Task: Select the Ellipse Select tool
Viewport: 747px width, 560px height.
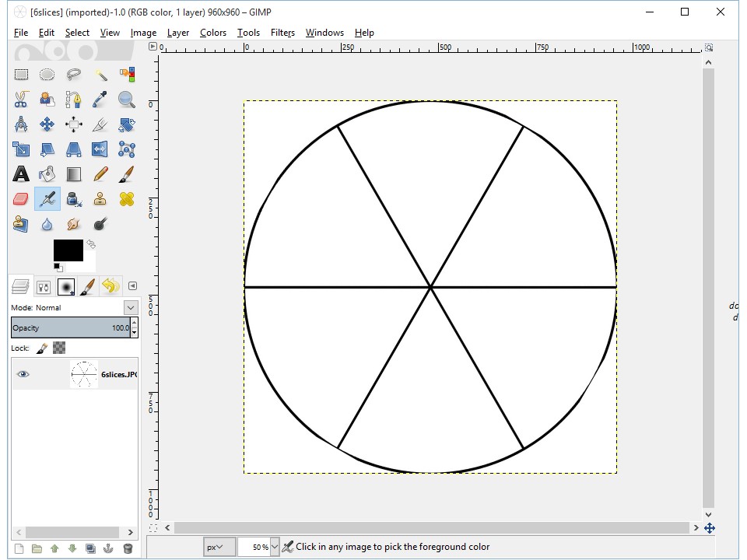Action: pyautogui.click(x=47, y=75)
